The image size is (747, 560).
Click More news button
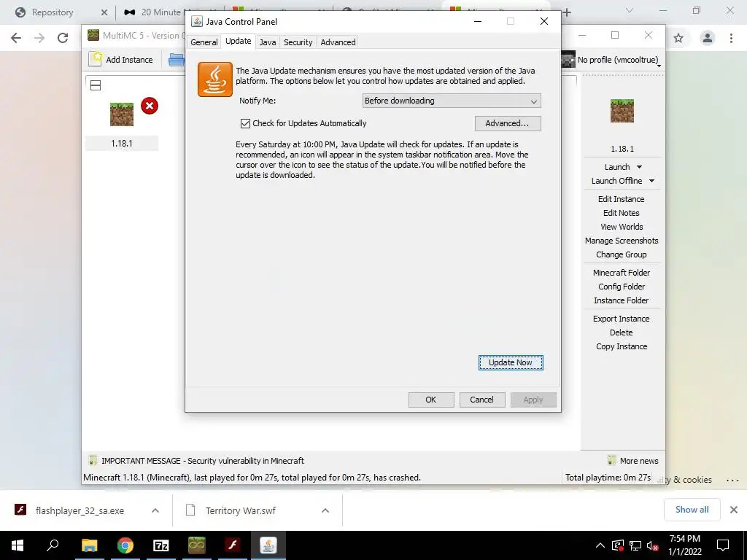pyautogui.click(x=633, y=461)
